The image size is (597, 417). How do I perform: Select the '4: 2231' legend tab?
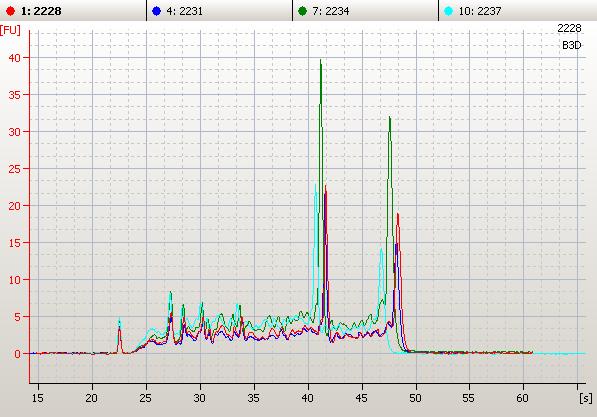219,11
